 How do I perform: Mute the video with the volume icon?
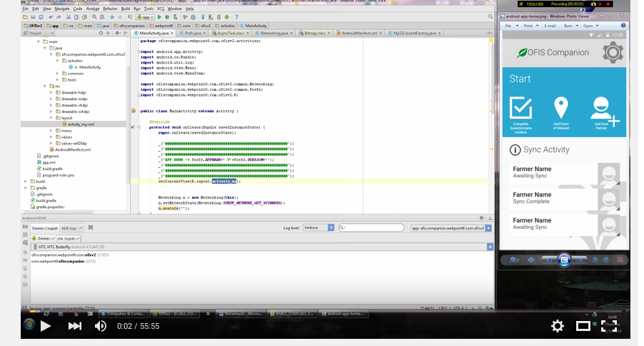[x=101, y=326]
